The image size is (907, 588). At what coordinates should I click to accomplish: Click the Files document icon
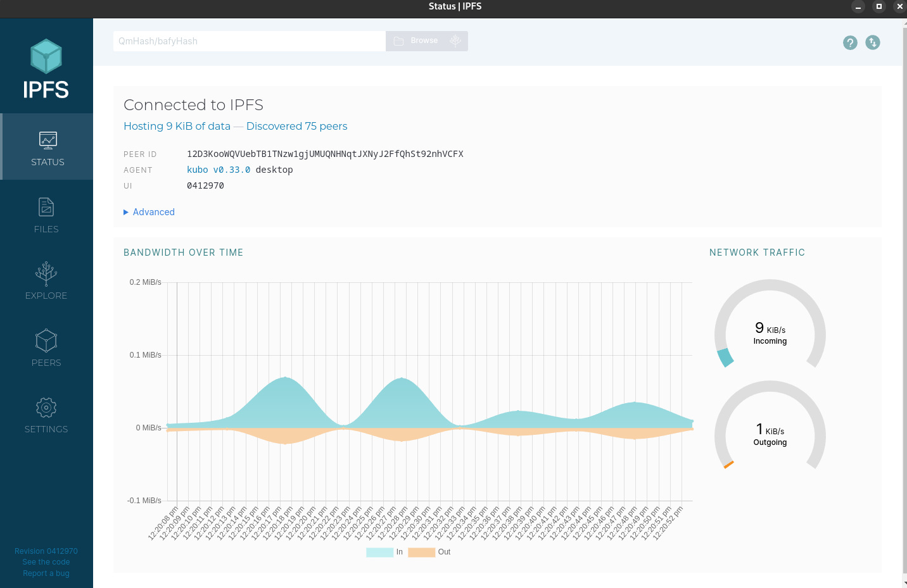click(x=46, y=207)
